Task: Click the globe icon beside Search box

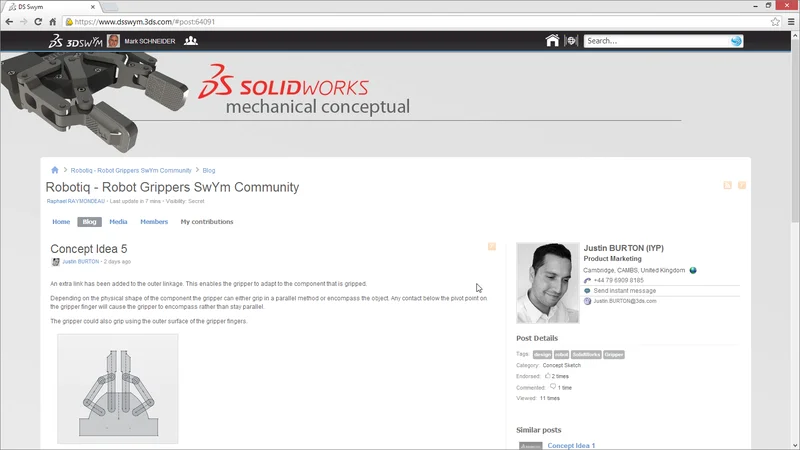Action: 571,41
